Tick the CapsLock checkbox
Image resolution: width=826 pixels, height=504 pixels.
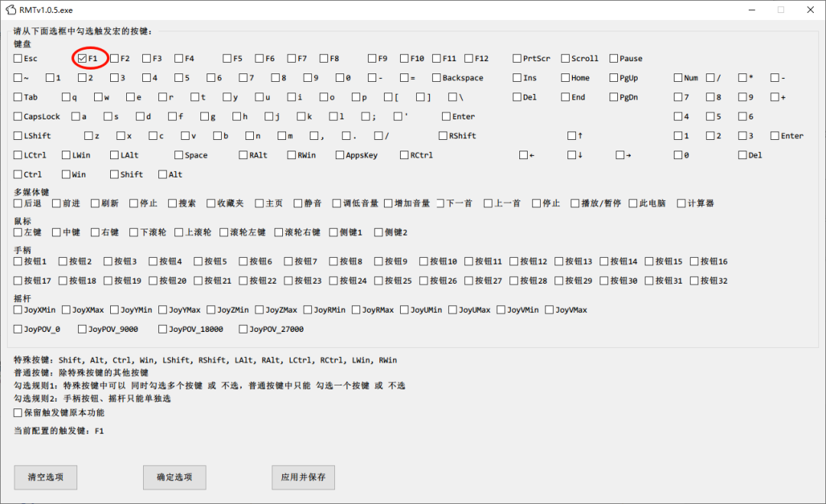[x=18, y=116]
